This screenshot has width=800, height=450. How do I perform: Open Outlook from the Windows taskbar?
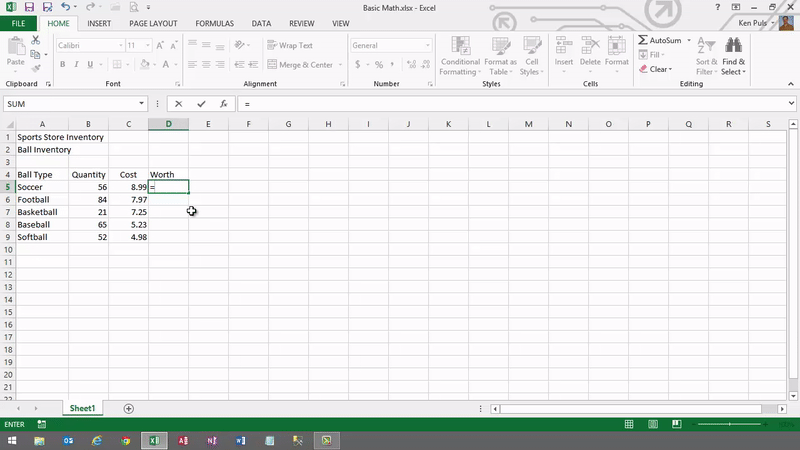68,440
